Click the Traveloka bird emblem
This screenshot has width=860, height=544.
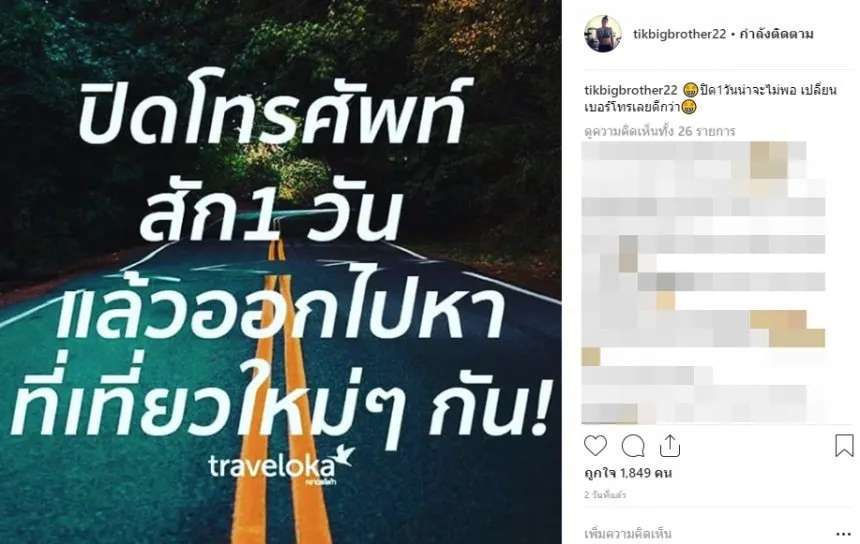point(345,456)
